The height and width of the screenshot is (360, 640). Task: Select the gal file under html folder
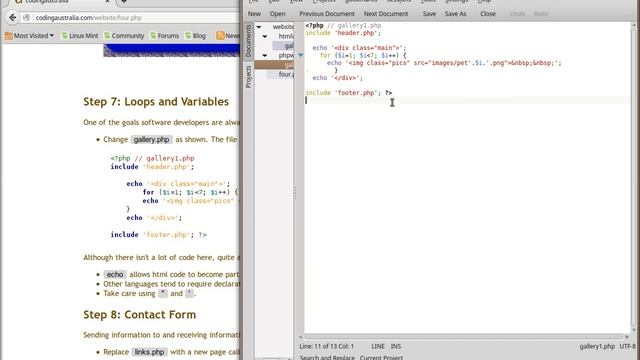(283, 46)
